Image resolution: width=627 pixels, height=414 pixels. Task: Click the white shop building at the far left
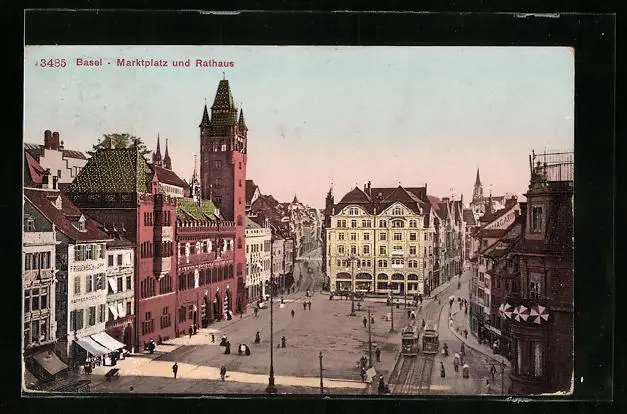coord(40,290)
